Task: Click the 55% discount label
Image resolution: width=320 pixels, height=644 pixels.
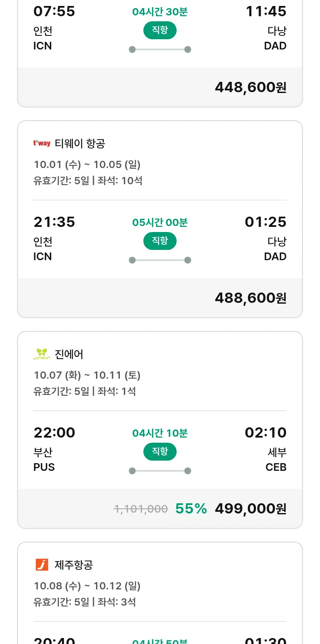Action: tap(191, 508)
